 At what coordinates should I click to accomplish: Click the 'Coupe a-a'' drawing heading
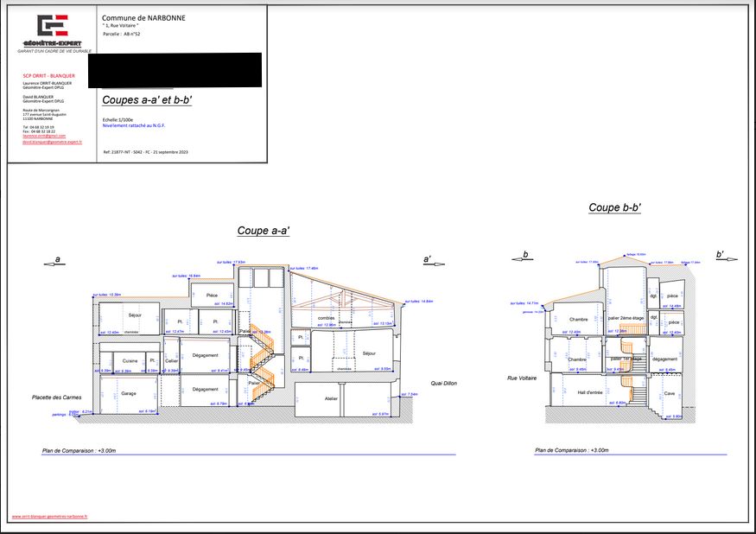coord(264,232)
